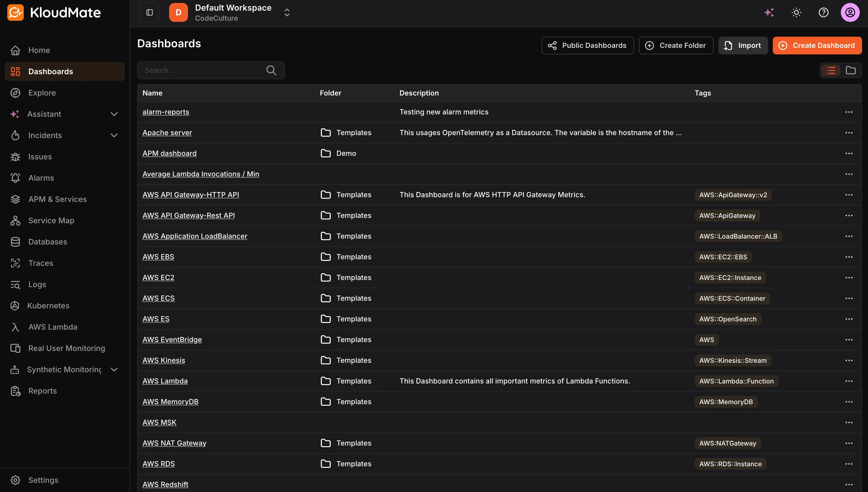Click the Import button
Screen dimensions: 868x492
[x=743, y=46]
